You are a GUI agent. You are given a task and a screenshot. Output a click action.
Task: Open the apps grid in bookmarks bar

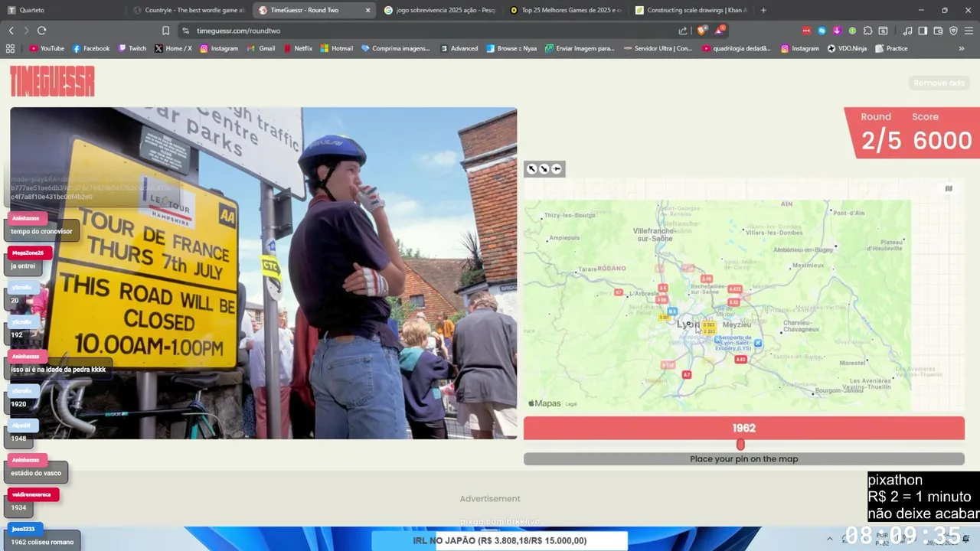coord(10,48)
